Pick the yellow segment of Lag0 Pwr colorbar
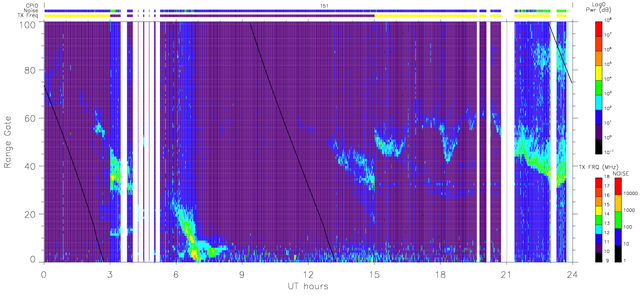 [599, 73]
